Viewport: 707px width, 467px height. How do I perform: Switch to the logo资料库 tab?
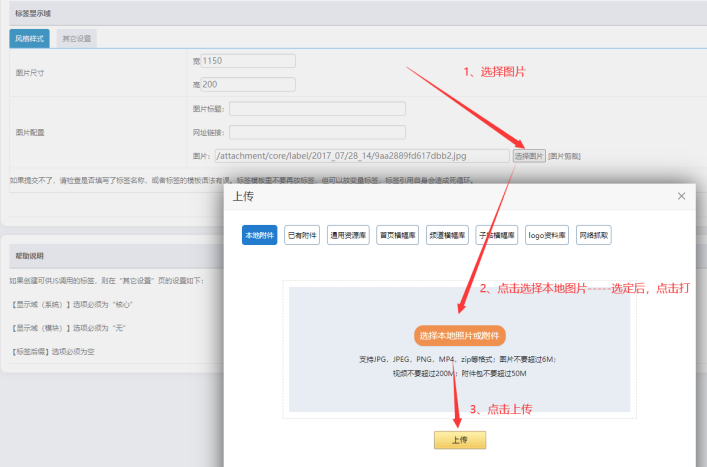click(547, 236)
